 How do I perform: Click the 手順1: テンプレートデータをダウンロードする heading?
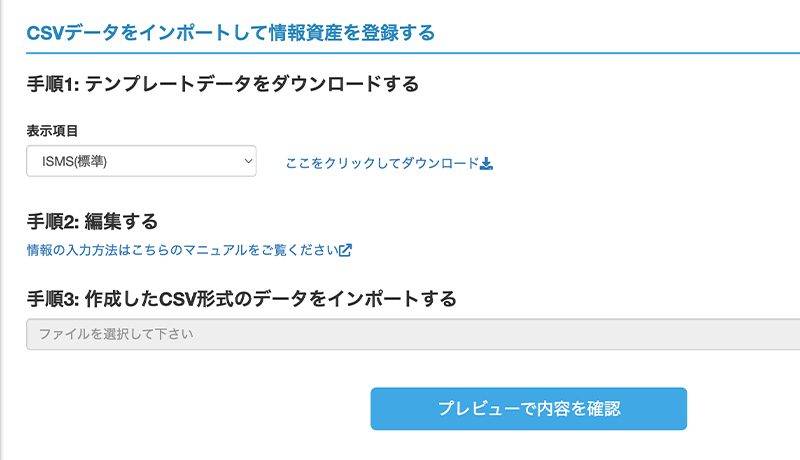(x=222, y=84)
